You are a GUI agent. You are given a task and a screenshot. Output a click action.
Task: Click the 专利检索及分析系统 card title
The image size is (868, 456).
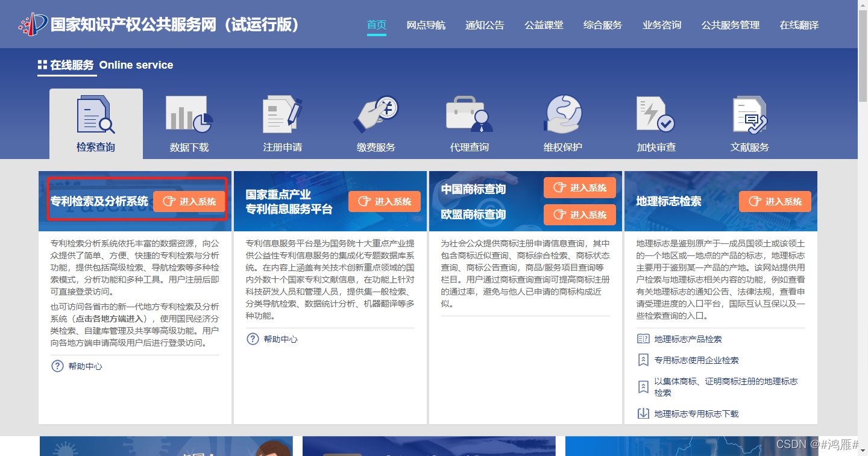point(99,201)
